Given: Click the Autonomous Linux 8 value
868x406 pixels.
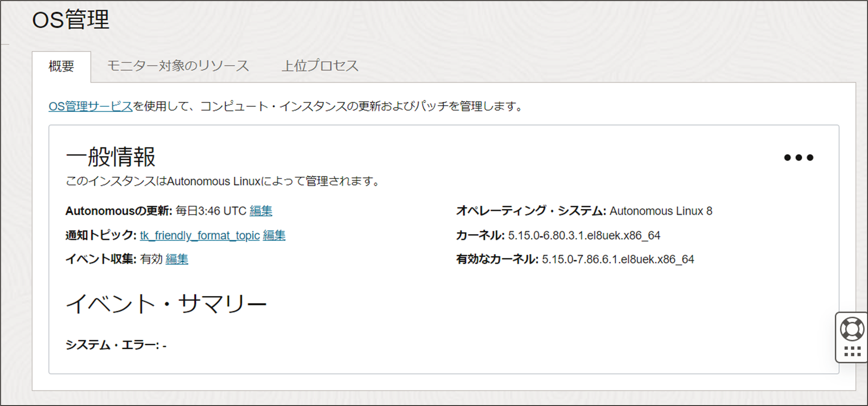Looking at the screenshot, I should click(661, 211).
